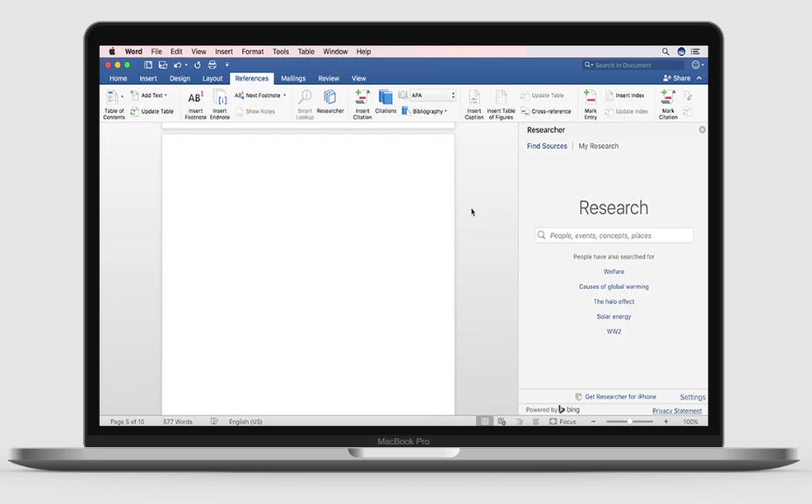Switch to Web Layout view icon in status bar
Screen dimensions: 812x504
coord(501,422)
